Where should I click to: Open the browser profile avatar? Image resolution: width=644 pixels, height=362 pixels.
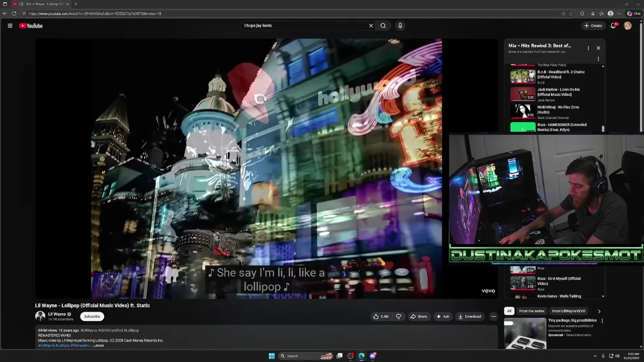pyautogui.click(x=610, y=14)
